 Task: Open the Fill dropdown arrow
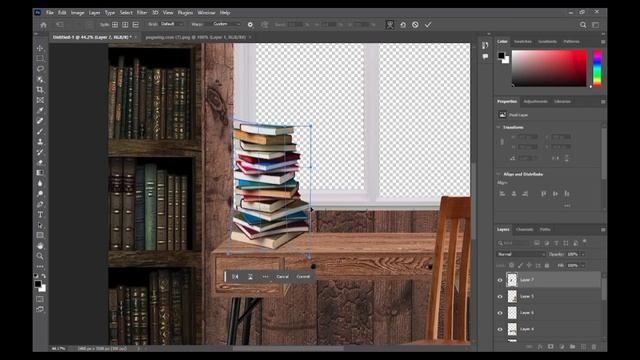coord(582,265)
